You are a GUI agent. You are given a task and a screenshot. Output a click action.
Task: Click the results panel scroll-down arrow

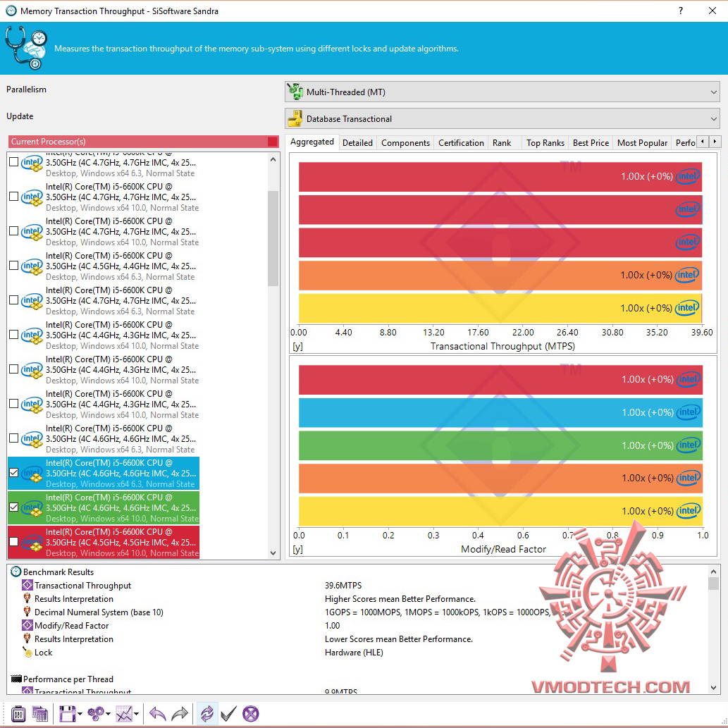point(714,688)
